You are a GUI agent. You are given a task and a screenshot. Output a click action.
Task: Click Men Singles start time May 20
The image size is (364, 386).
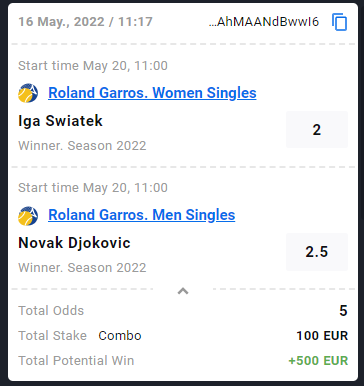93,188
